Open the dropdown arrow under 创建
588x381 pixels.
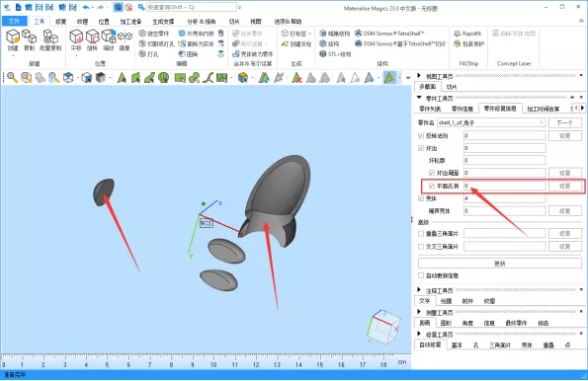tap(13, 56)
